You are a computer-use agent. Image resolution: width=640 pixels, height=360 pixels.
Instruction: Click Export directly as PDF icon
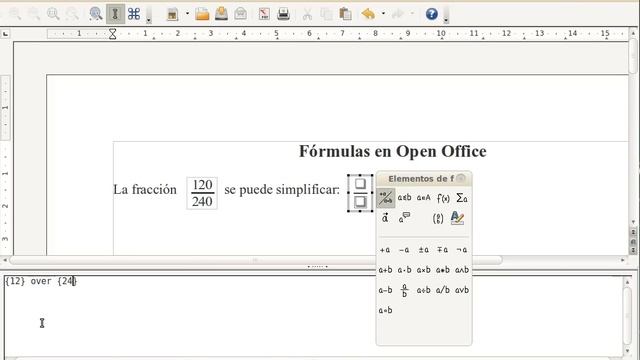264,14
